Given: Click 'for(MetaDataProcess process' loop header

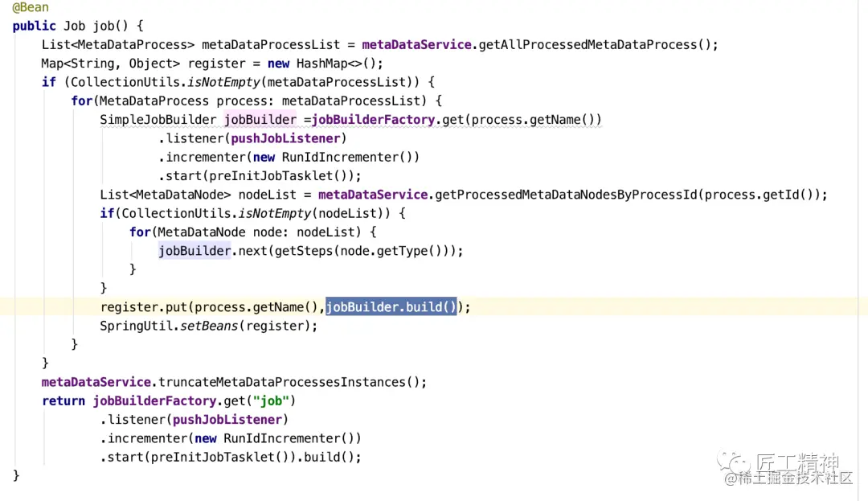Looking at the screenshot, I should (256, 101).
